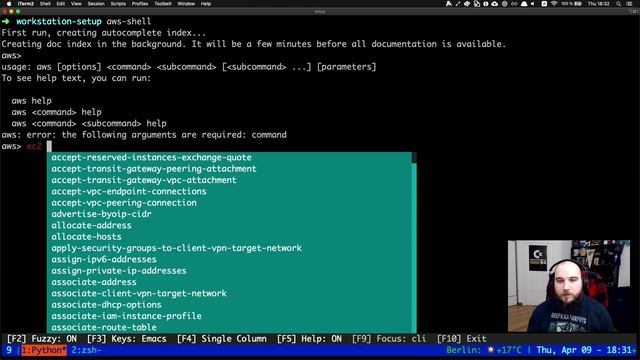The image size is (640, 360).
Task: Click the webcam video overlay
Action: pos(569,286)
